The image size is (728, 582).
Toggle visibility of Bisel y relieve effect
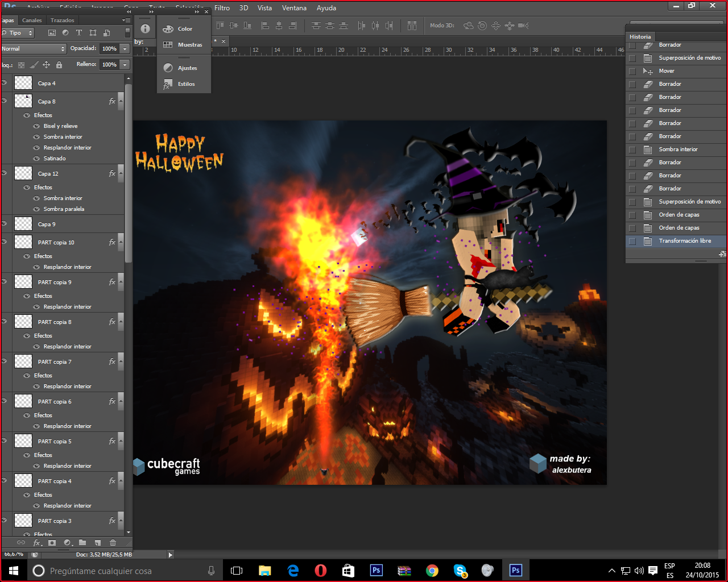36,126
